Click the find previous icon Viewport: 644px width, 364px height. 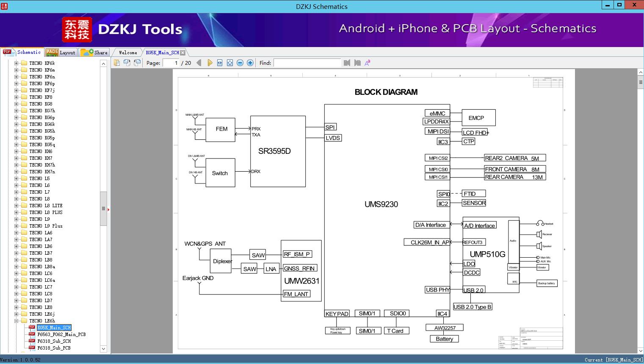(x=347, y=63)
